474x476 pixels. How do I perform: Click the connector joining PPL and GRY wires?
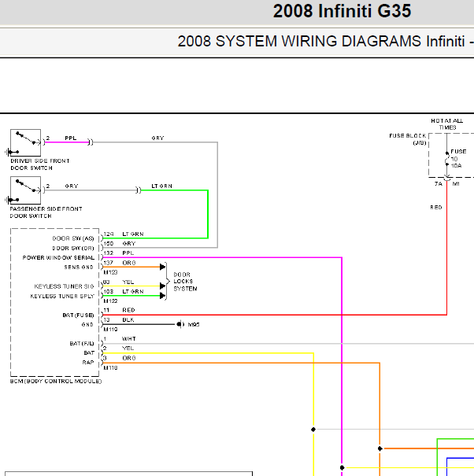[91, 142]
